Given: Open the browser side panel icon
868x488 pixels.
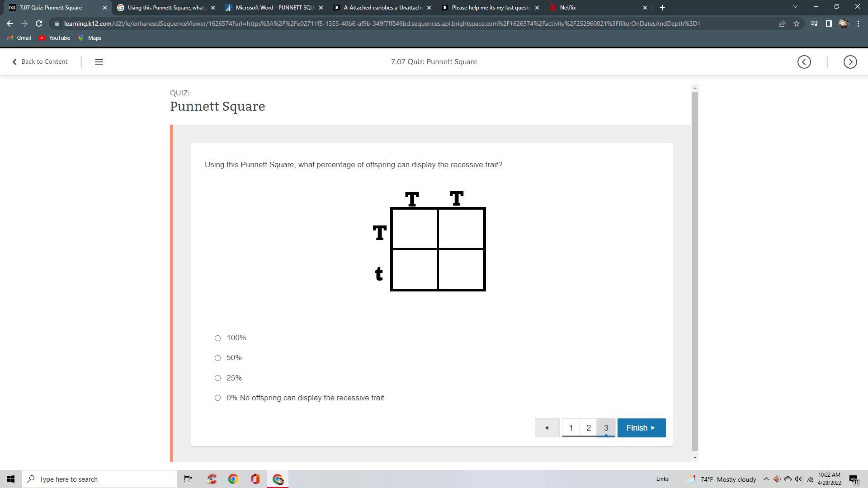Looking at the screenshot, I should pyautogui.click(x=829, y=23).
